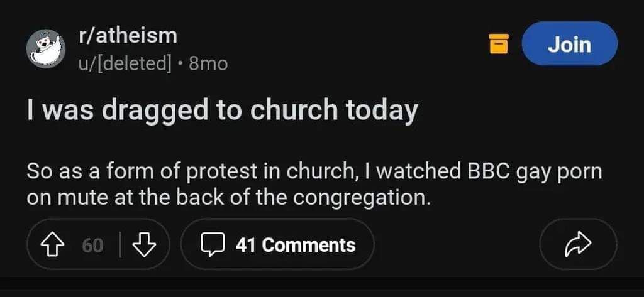Share the post using the arrow icon
The image size is (644, 297).
[578, 244]
